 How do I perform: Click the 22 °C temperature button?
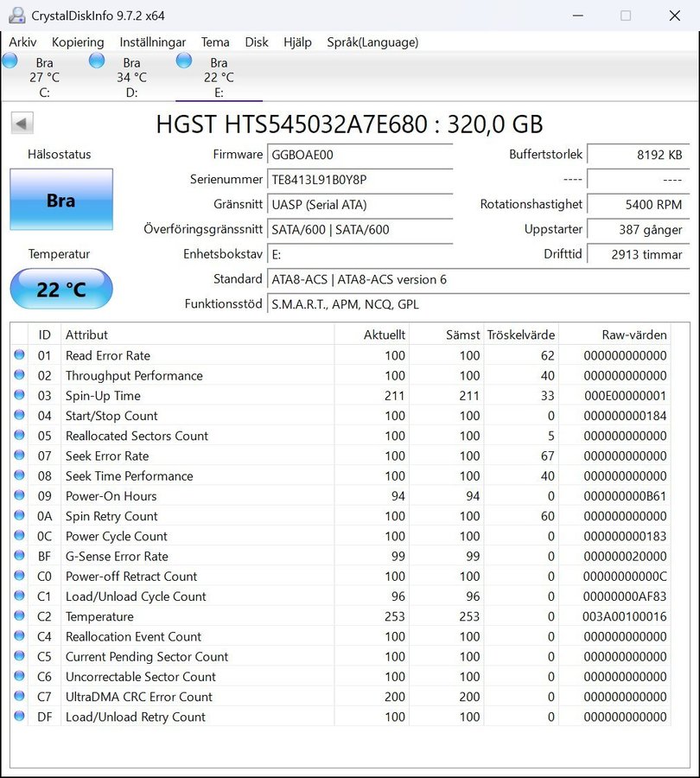coord(61,289)
